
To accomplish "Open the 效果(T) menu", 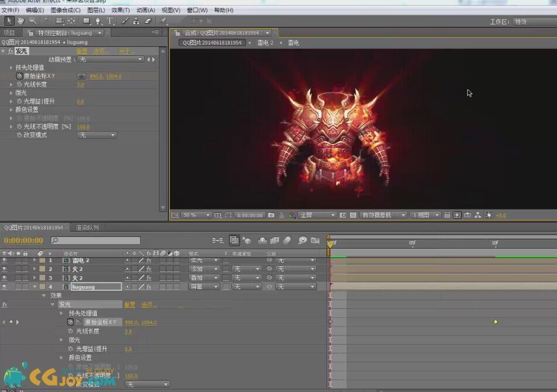I will click(x=121, y=11).
